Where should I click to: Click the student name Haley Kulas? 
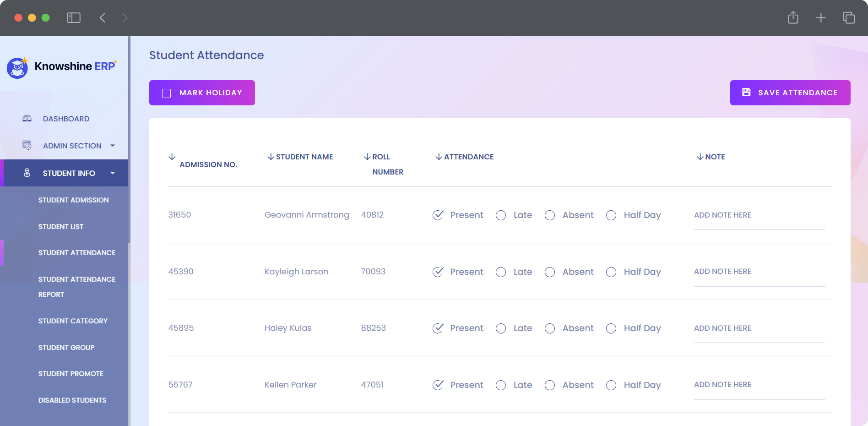pyautogui.click(x=288, y=328)
